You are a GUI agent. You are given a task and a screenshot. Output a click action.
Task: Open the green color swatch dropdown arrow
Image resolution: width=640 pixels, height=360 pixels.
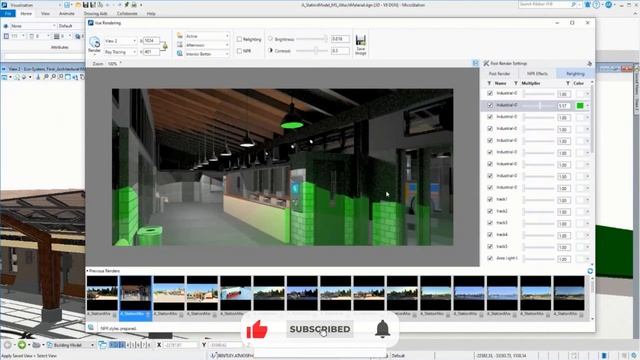(587, 106)
